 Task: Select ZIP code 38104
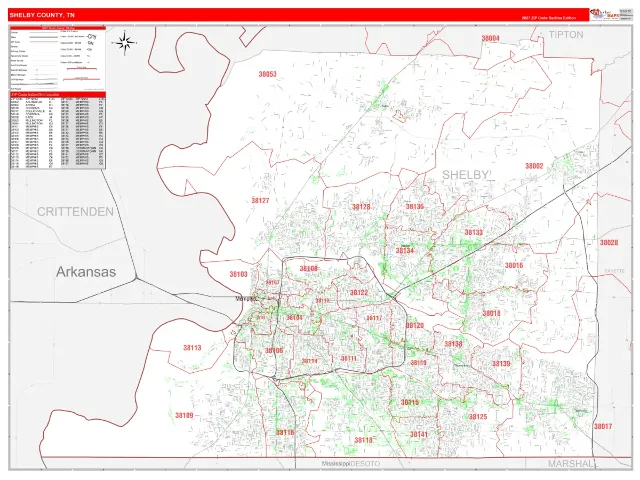(x=294, y=318)
